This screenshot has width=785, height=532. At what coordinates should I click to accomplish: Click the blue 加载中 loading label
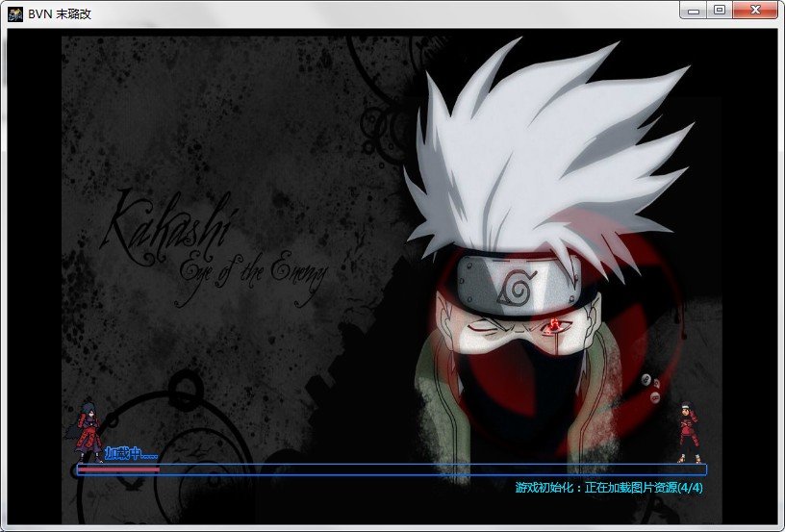pyautogui.click(x=131, y=453)
